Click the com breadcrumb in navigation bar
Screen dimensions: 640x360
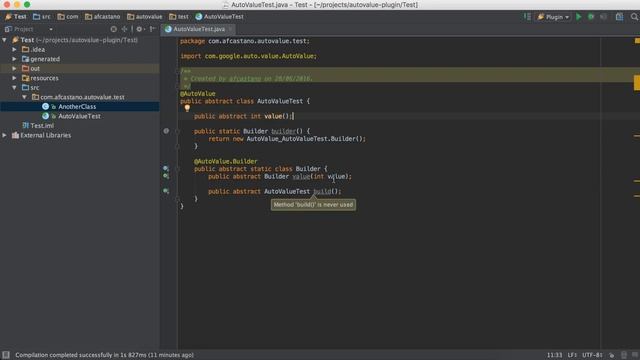(x=68, y=17)
